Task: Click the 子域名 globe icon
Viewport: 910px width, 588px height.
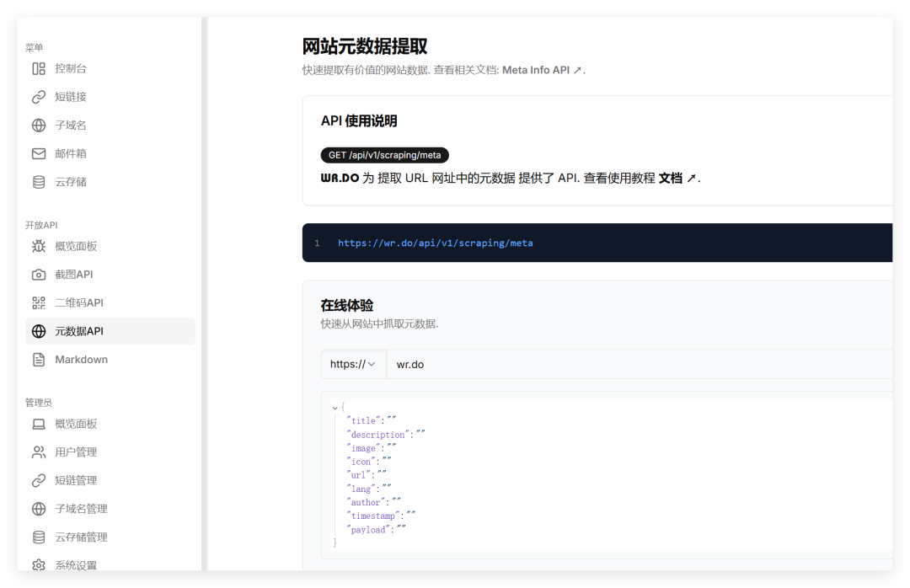Action: (39, 126)
